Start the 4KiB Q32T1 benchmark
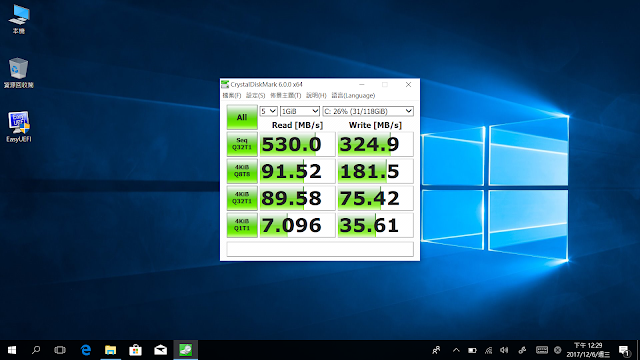Viewport: 640px width, 360px height. (242, 198)
